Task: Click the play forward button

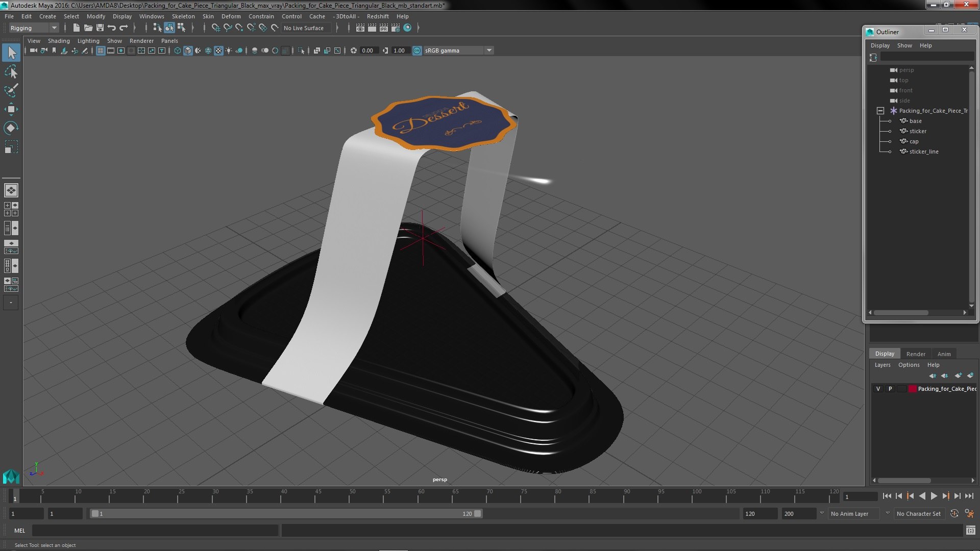Action: [x=934, y=496]
